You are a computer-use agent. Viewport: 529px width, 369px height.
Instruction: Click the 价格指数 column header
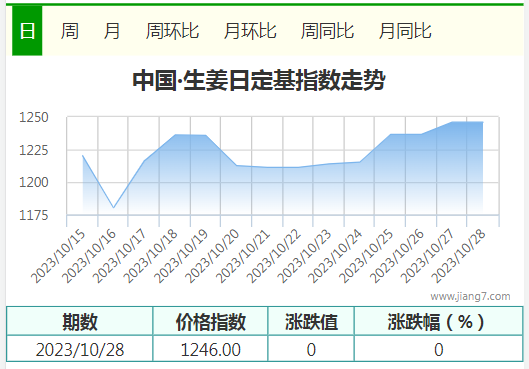[x=210, y=321]
